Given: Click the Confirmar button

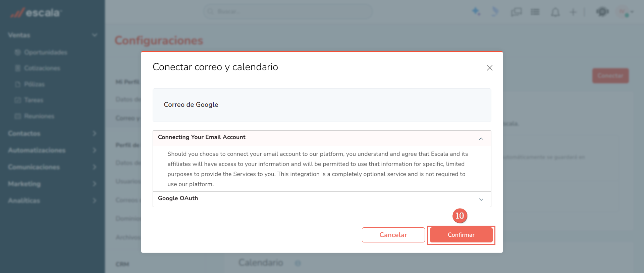Looking at the screenshot, I should (461, 235).
